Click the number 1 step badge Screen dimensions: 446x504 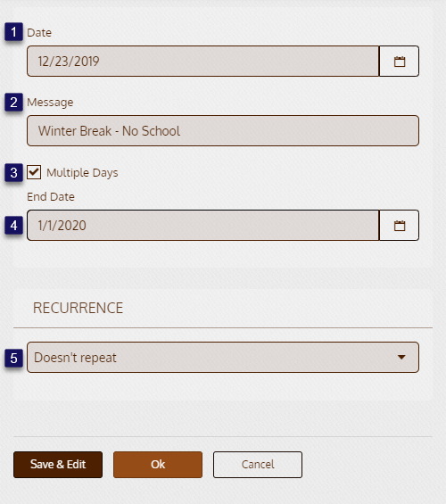click(x=13, y=32)
